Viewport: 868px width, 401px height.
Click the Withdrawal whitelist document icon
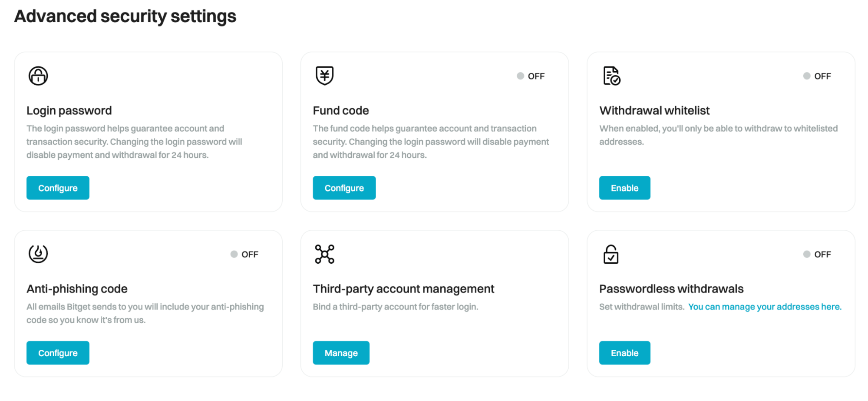pyautogui.click(x=611, y=76)
